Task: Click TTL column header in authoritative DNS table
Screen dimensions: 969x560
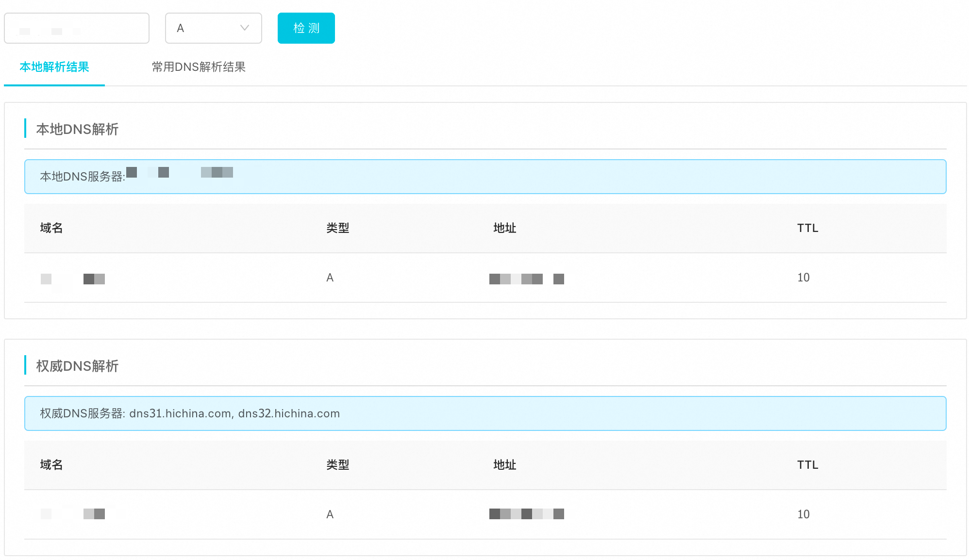Action: point(808,465)
